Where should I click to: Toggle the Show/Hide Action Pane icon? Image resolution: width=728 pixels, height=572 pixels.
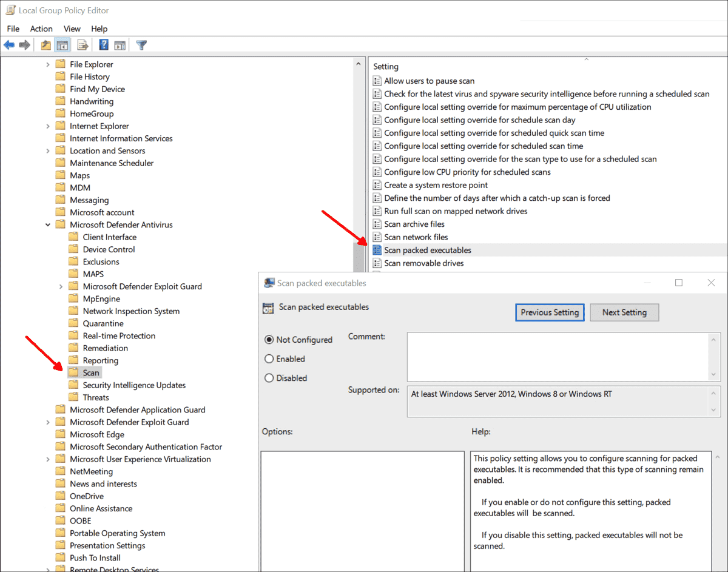[x=120, y=44]
